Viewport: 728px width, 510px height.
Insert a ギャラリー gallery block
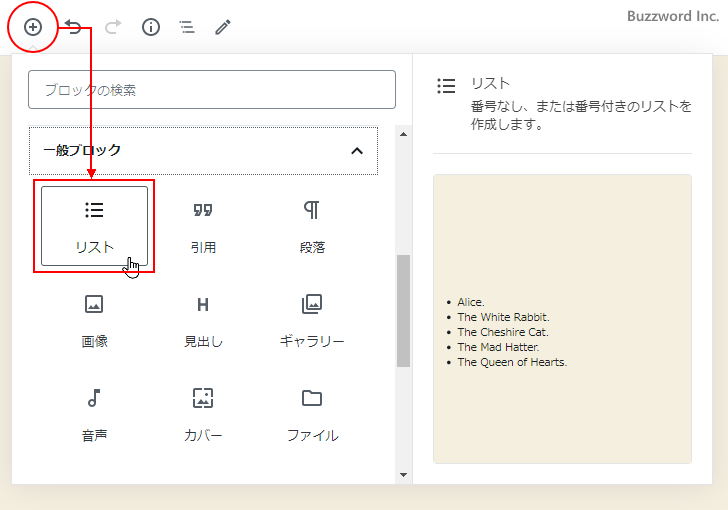coord(312,320)
